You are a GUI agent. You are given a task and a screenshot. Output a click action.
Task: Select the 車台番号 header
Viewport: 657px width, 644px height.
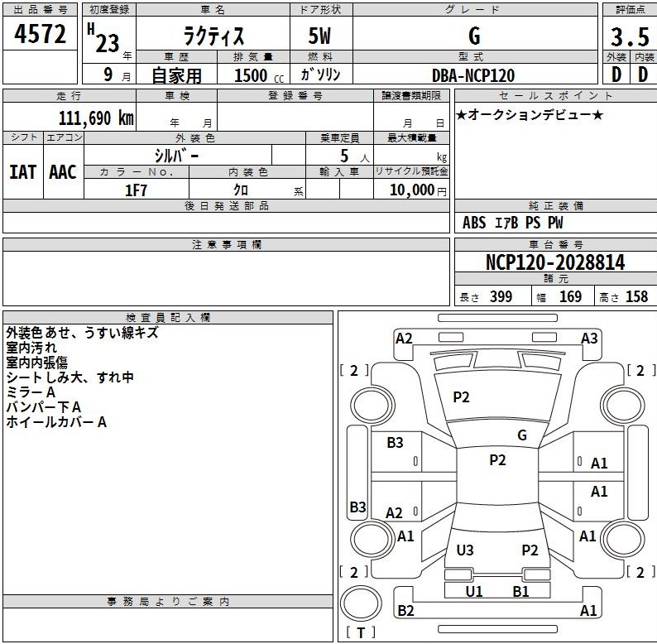[x=555, y=244]
